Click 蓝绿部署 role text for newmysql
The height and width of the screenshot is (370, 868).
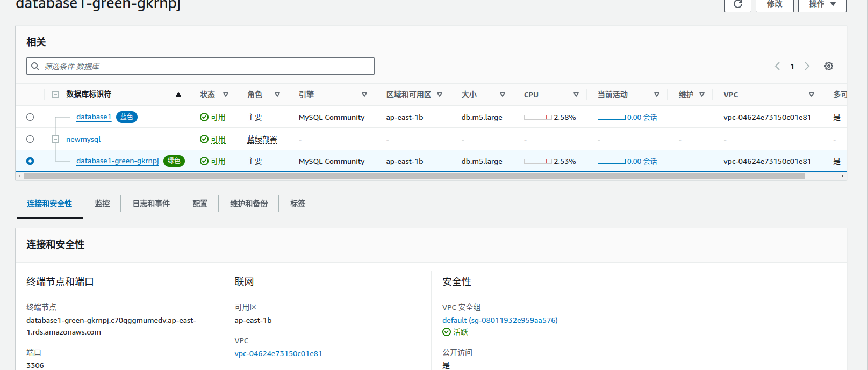(x=262, y=140)
